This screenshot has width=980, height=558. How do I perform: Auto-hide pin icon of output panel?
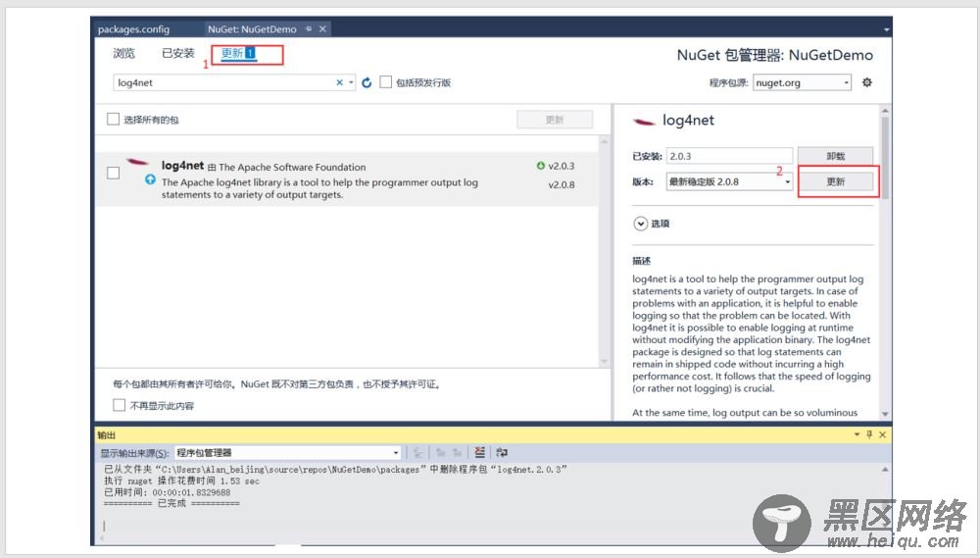click(x=869, y=434)
